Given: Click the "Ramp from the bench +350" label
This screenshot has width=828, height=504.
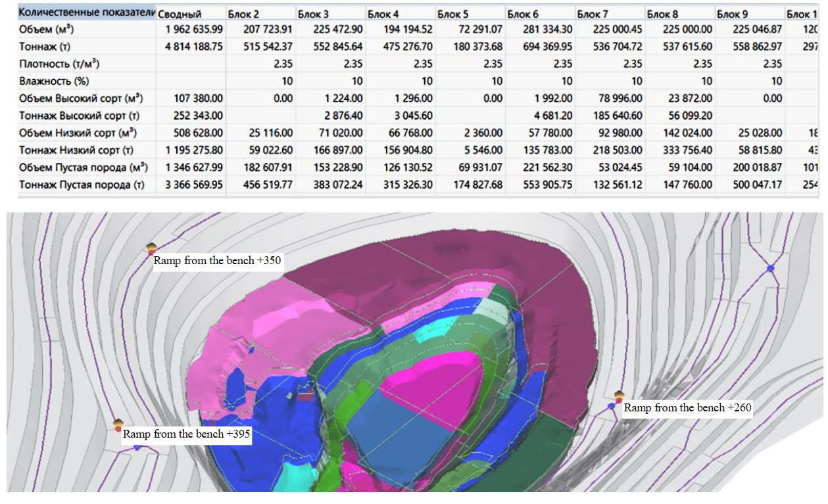Looking at the screenshot, I should click(217, 260).
